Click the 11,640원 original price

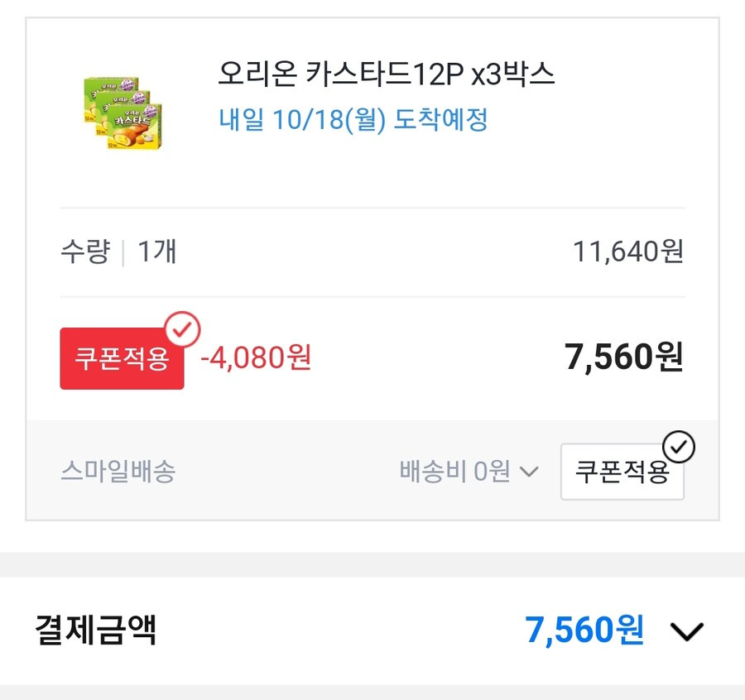click(628, 252)
